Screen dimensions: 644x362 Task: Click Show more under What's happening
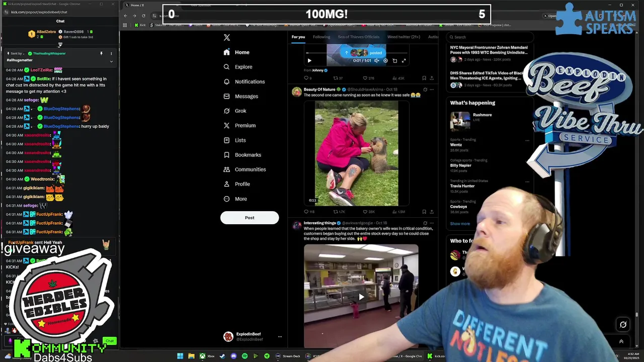point(460,224)
